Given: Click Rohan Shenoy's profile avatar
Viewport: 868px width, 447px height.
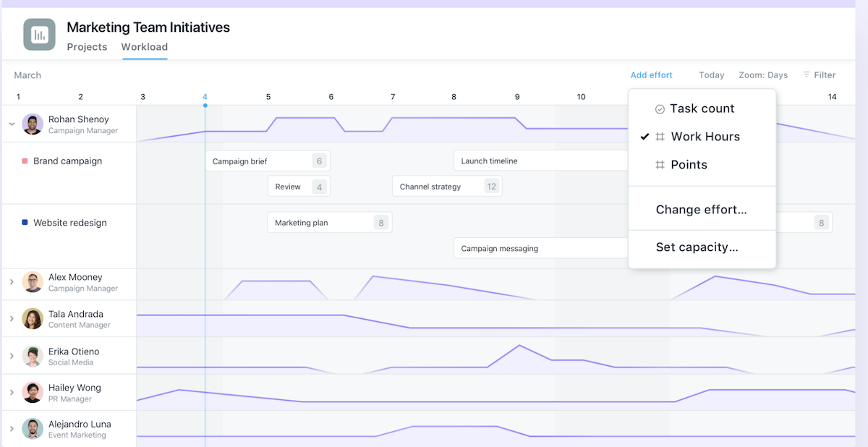Looking at the screenshot, I should coord(33,124).
